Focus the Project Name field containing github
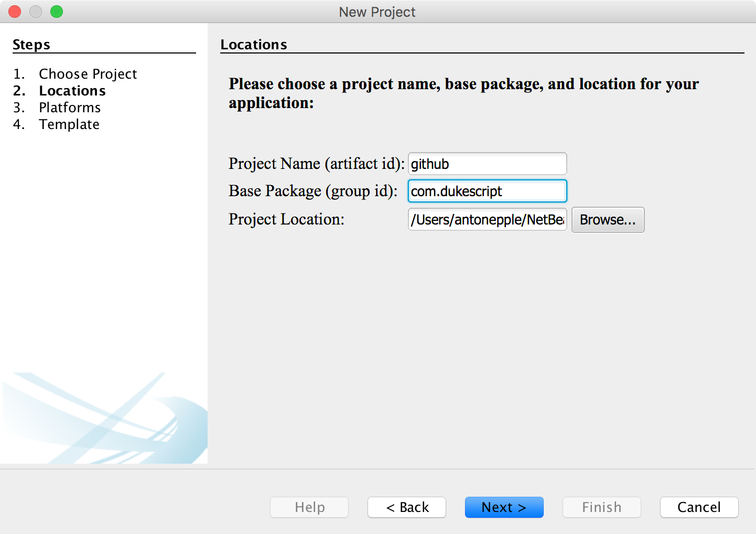756x534 pixels. click(x=487, y=164)
